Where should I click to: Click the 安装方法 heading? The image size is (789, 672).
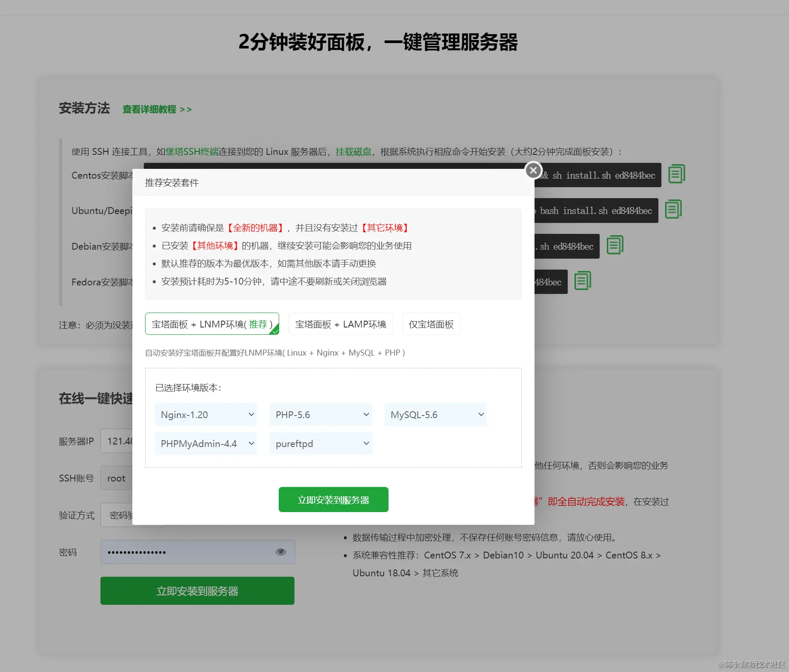(x=84, y=108)
